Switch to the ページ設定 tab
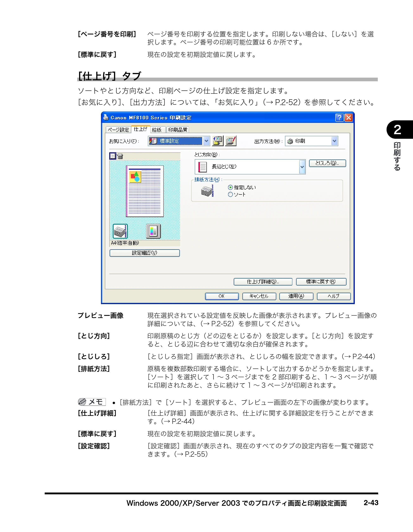The width and height of the screenshot is (413, 532). coord(118,130)
